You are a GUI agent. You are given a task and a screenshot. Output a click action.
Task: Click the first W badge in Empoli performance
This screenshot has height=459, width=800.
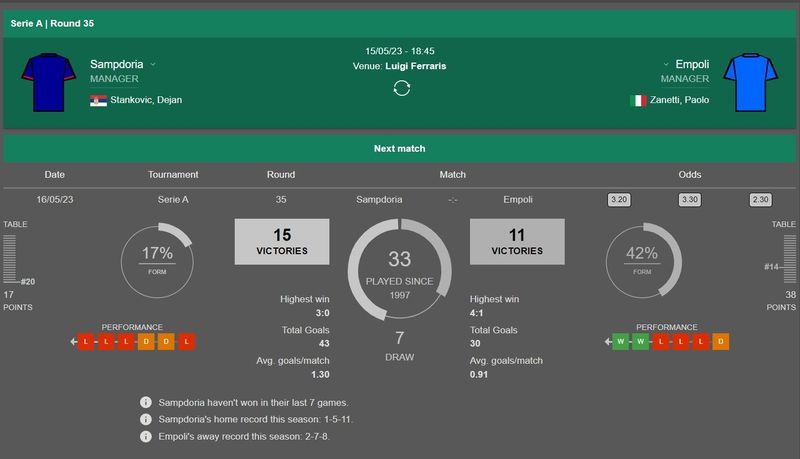pyautogui.click(x=620, y=342)
